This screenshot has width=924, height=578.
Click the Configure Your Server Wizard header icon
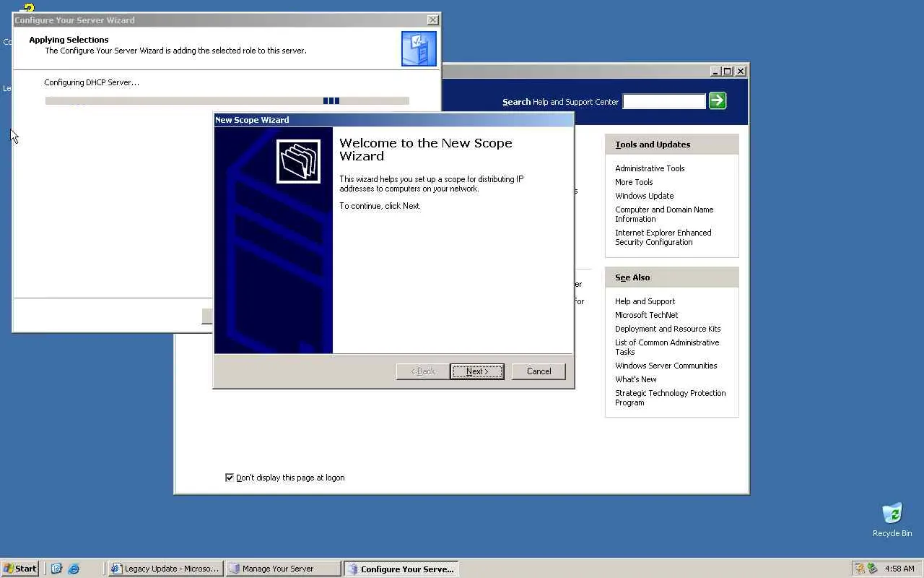419,48
